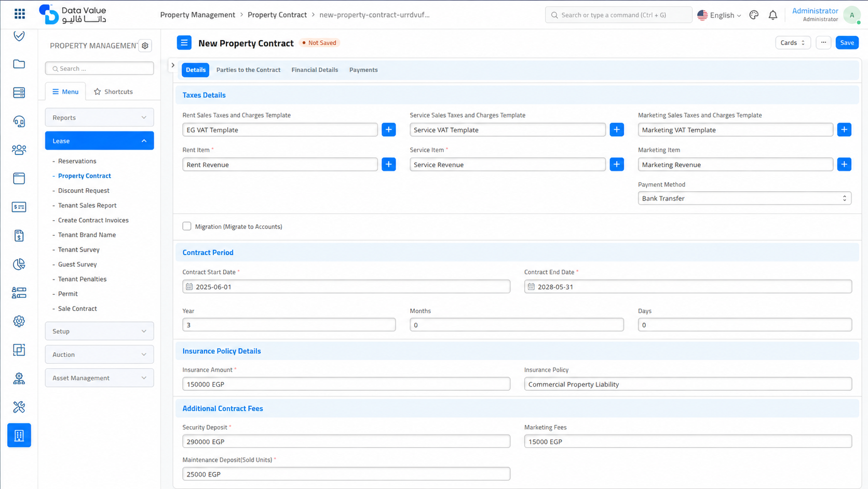Open Discount Request in Lease menu
The width and height of the screenshot is (868, 489).
tap(84, 191)
